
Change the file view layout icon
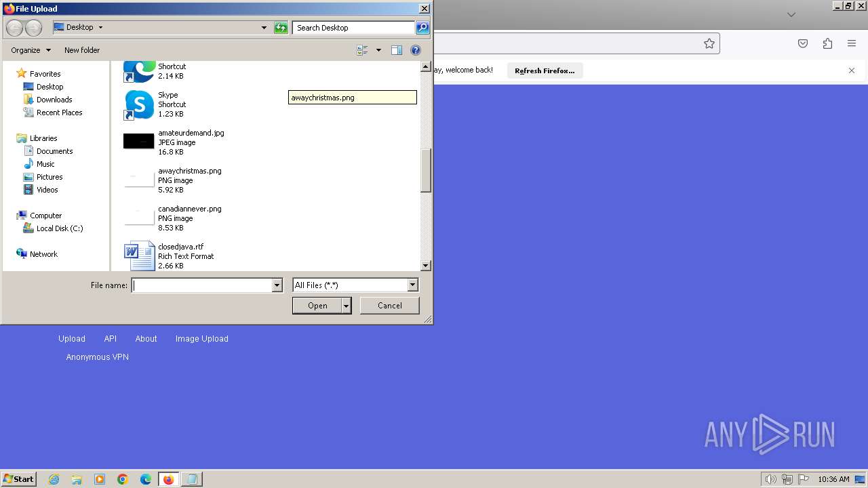pos(362,50)
